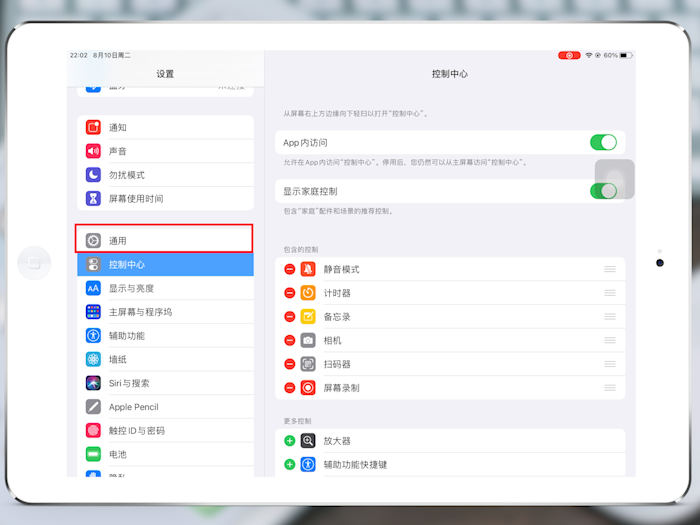
Task: Remove 静音模式 with red minus
Action: [290, 269]
